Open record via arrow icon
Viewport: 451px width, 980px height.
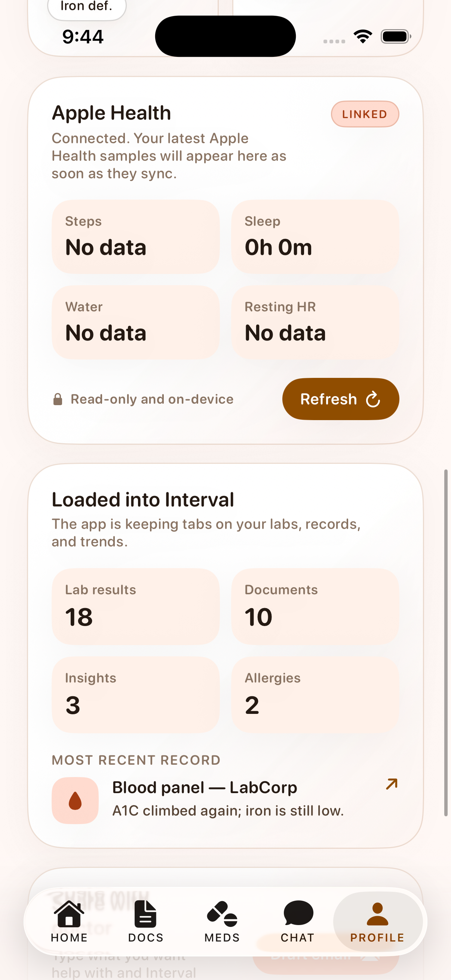coord(392,784)
